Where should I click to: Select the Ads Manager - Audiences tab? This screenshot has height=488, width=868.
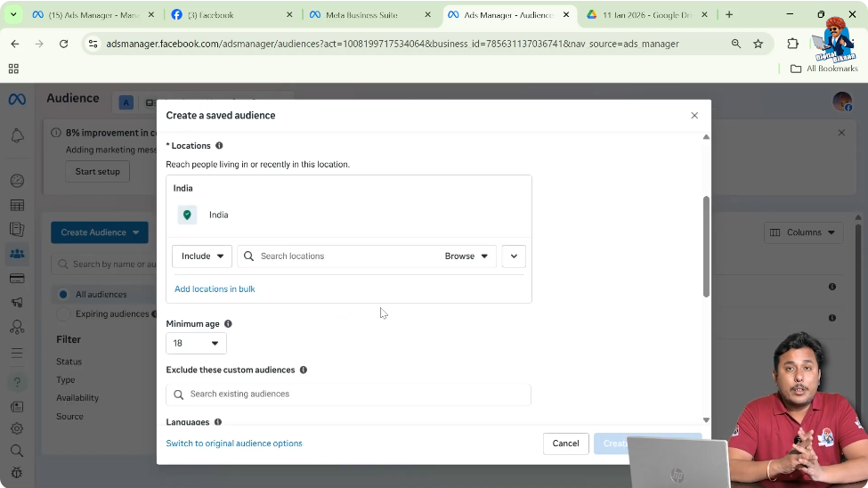(x=508, y=15)
